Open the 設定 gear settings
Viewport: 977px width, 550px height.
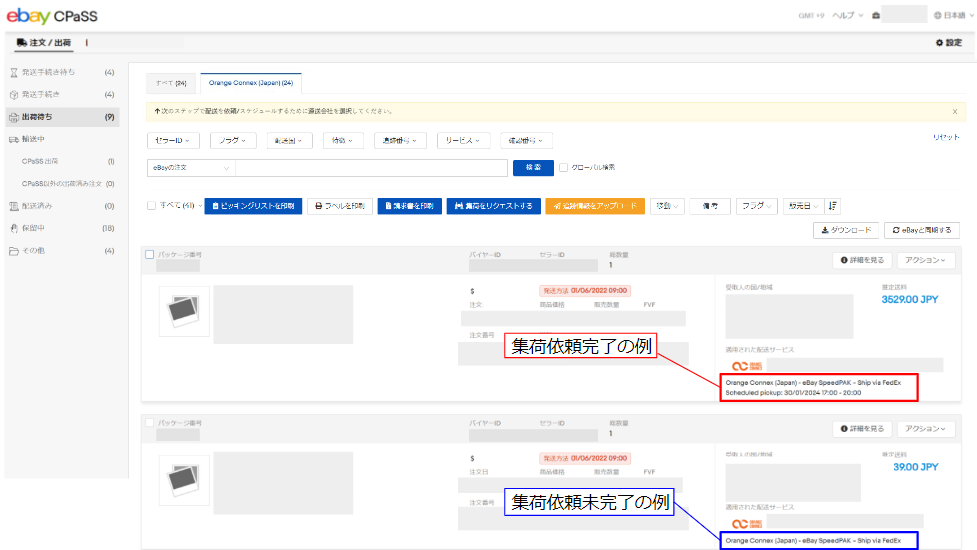(948, 43)
